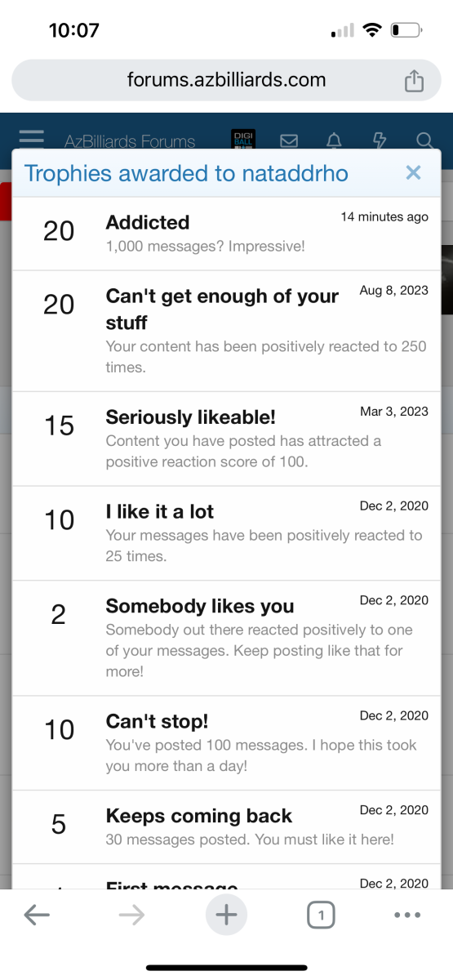Open the inbox envelope icon
The height and width of the screenshot is (980, 453).
(x=289, y=140)
